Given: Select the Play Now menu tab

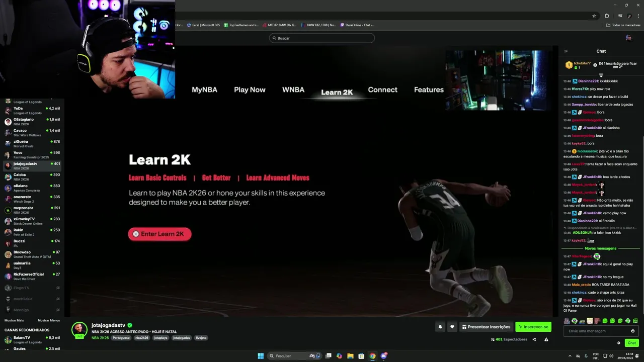Looking at the screenshot, I should pyautogui.click(x=250, y=89).
